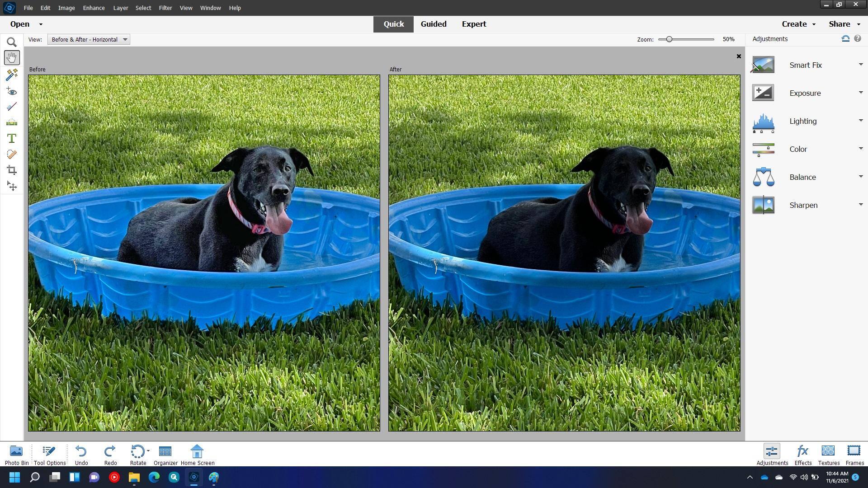Viewport: 868px width, 488px height.
Task: Open Microsoft Edge from taskbar
Action: (154, 477)
